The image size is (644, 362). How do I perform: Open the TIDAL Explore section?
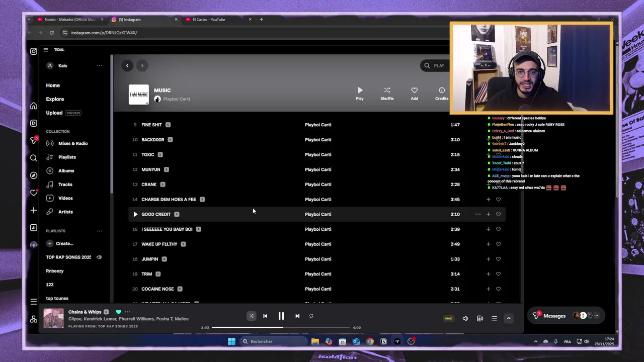pyautogui.click(x=55, y=99)
